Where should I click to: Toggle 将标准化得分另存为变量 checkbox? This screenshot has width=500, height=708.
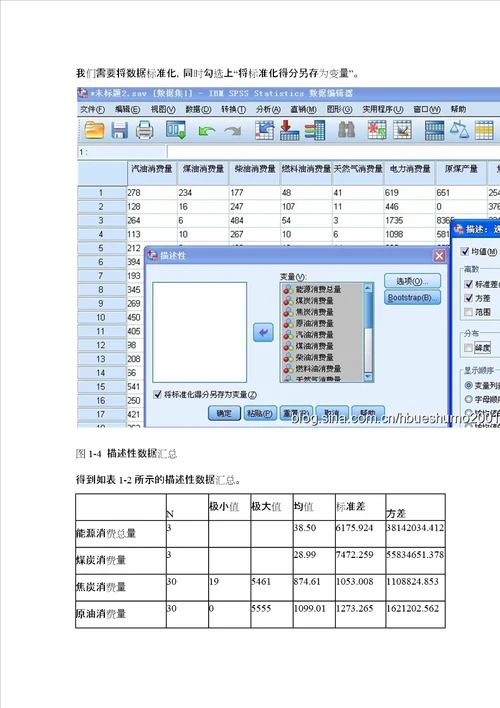coord(157,394)
